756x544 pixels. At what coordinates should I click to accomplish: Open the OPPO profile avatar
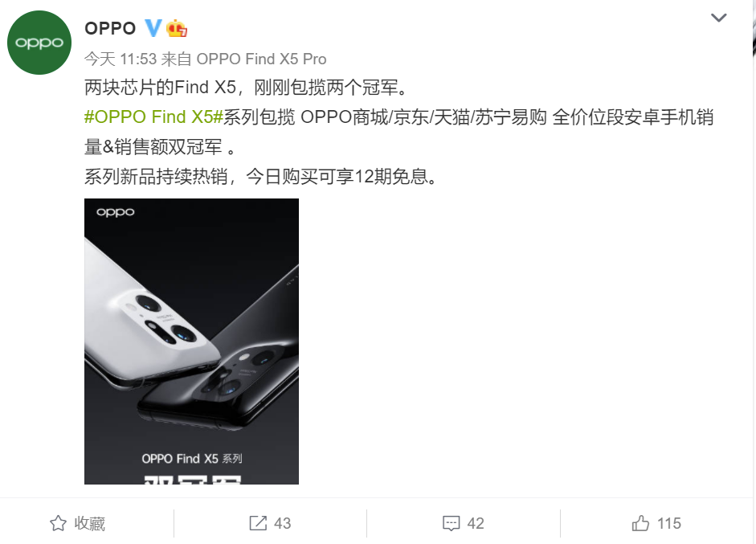coord(39,43)
